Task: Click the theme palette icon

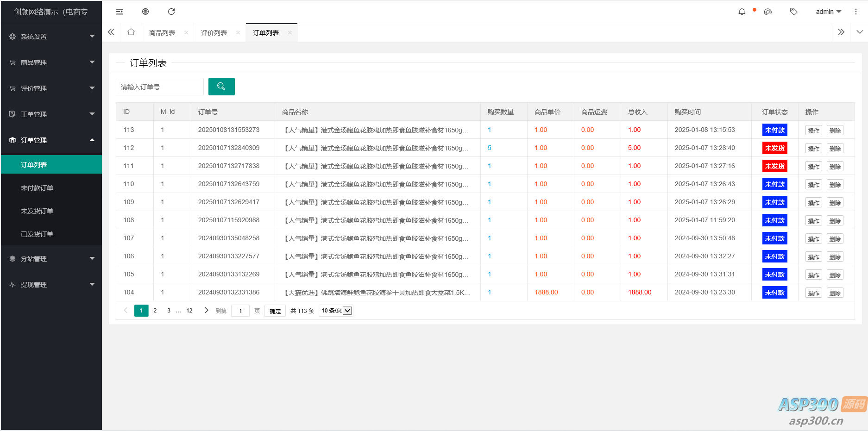Action: (768, 12)
